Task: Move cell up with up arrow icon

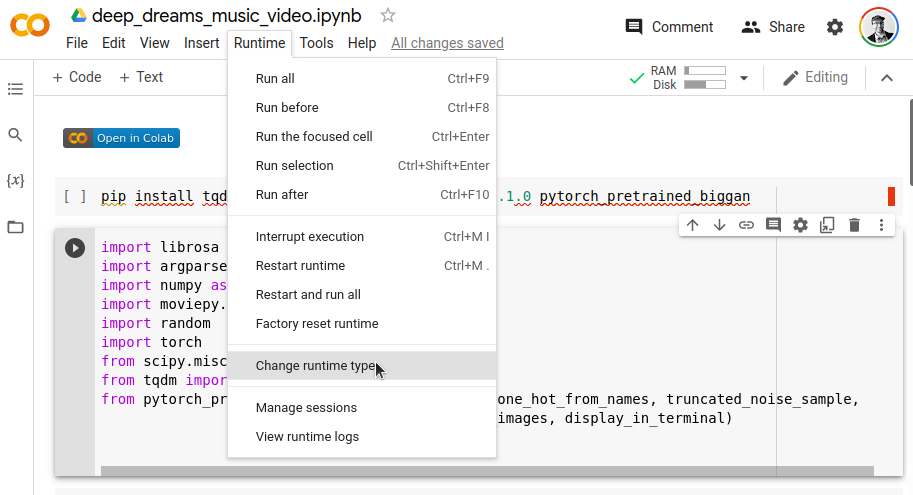Action: click(x=692, y=225)
